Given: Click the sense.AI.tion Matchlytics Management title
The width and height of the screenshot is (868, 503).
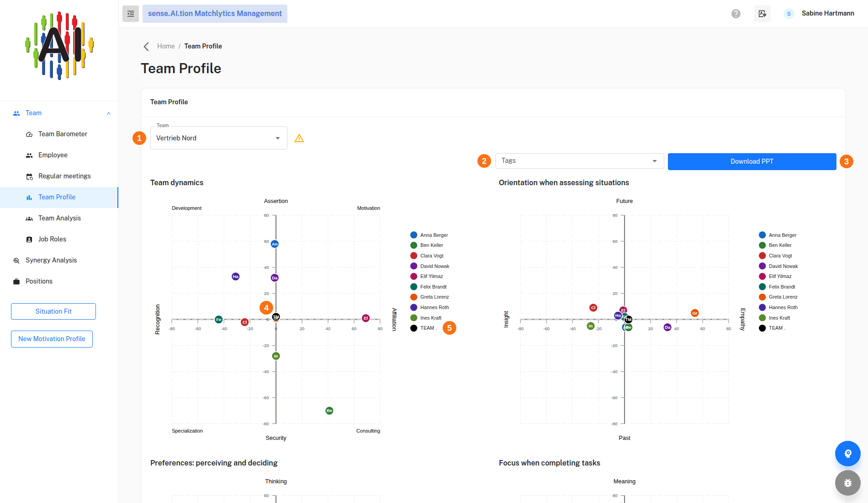Looking at the screenshot, I should (x=215, y=14).
